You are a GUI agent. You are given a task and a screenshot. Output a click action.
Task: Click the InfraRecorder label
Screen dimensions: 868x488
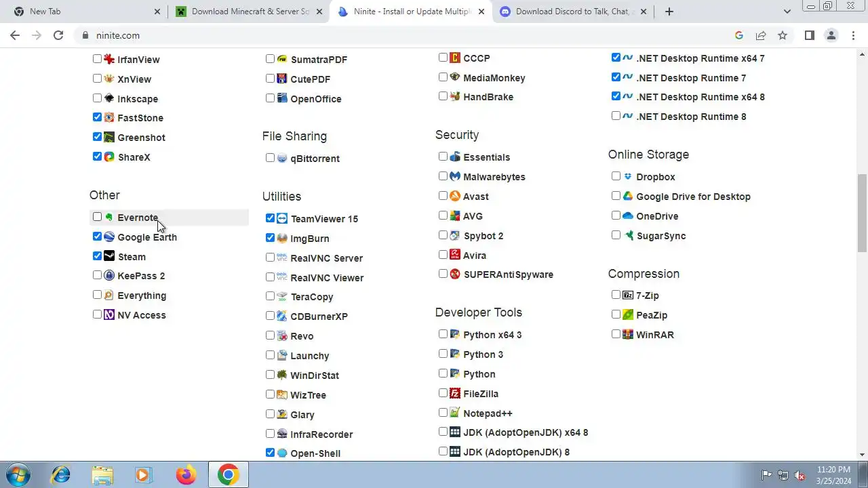tap(321, 434)
